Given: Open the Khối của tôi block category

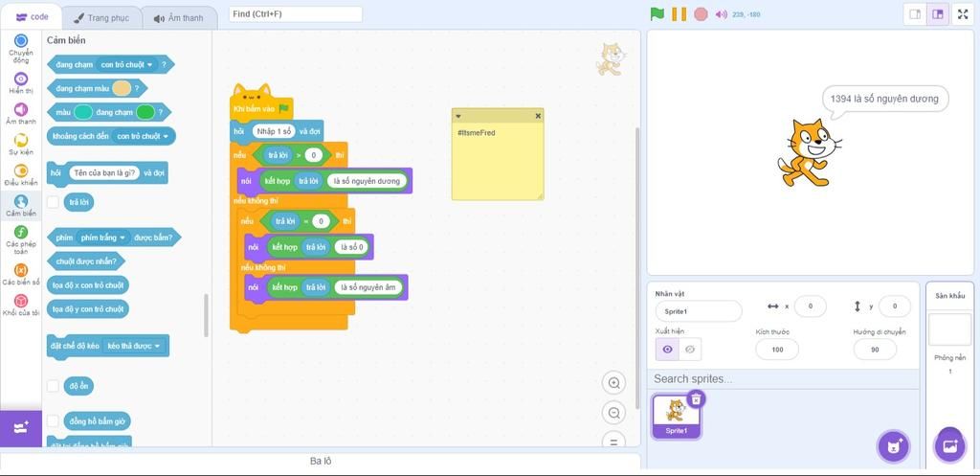Looking at the screenshot, I should (21, 305).
